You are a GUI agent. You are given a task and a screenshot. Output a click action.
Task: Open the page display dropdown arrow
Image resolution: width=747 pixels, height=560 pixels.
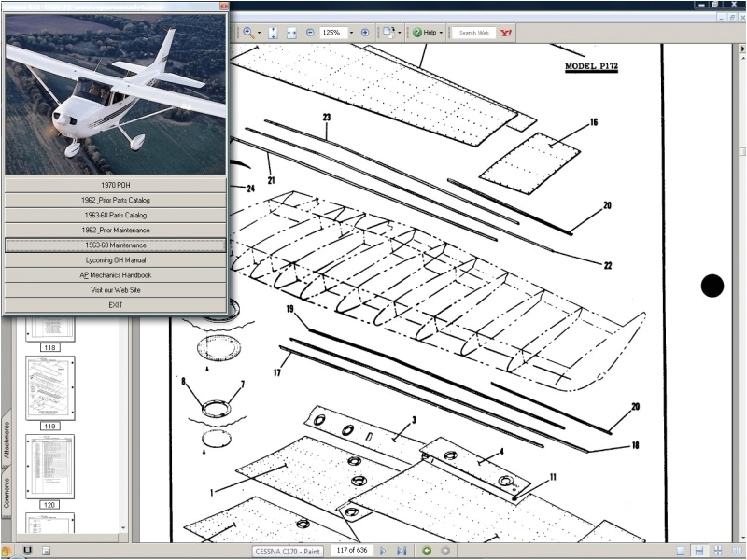(398, 31)
